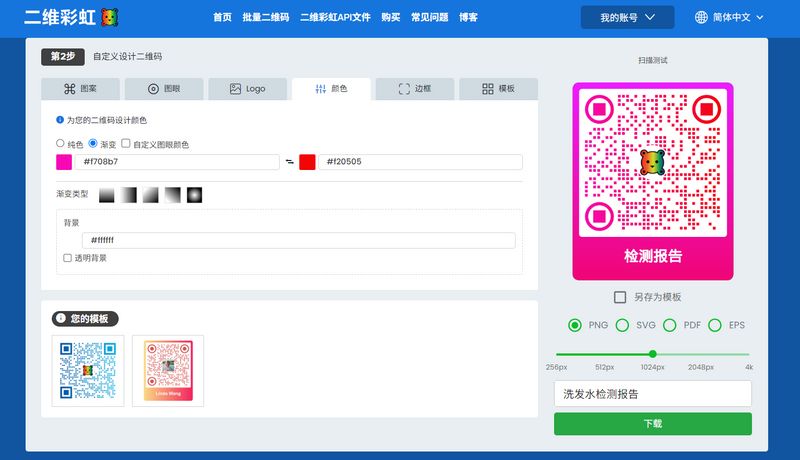Click the #ffffff background color field
800x460 pixels.
(298, 240)
